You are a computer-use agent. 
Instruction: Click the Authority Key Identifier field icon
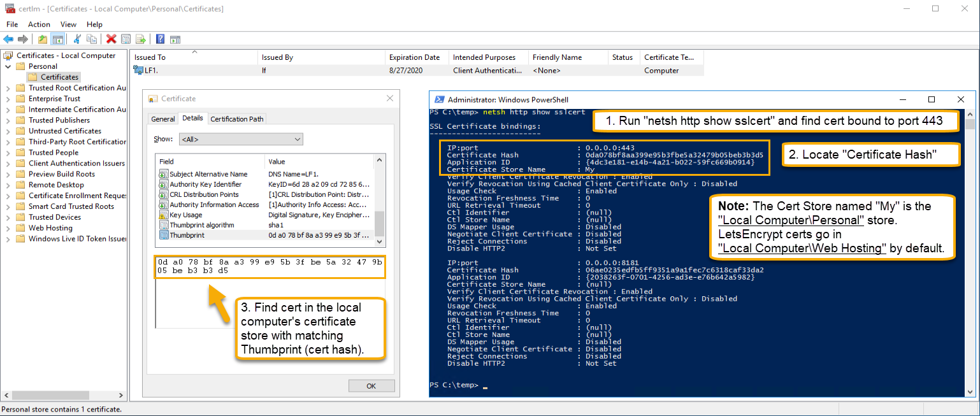[x=164, y=184]
